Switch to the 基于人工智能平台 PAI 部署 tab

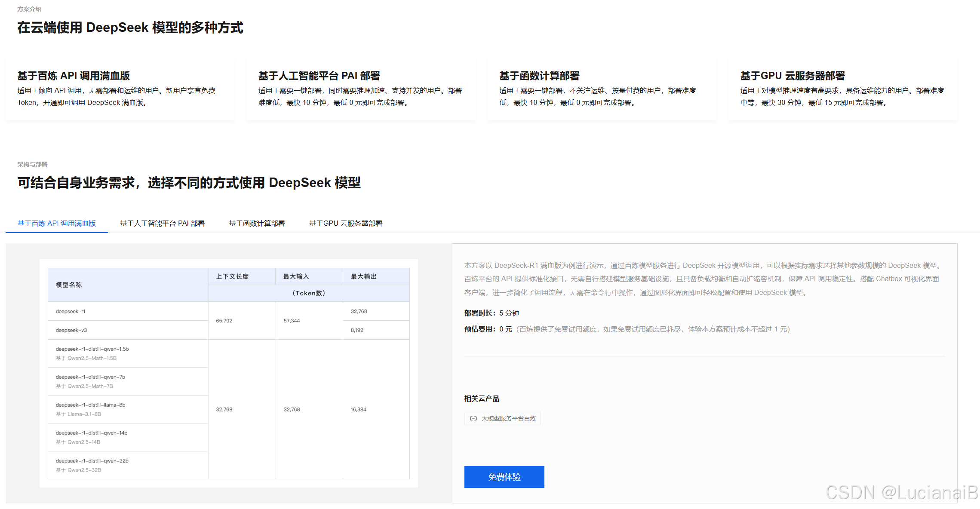pyautogui.click(x=162, y=224)
